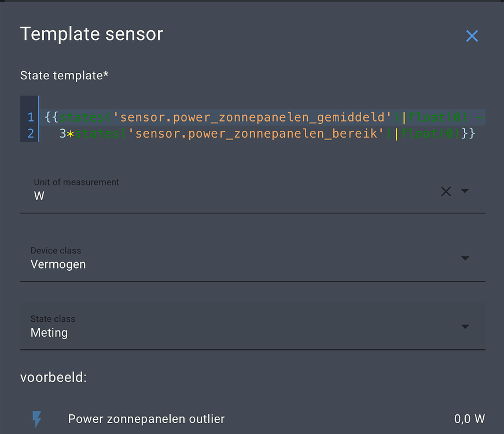Click the 'Power zonnepanelen outlier' preview entity

pyautogui.click(x=146, y=419)
